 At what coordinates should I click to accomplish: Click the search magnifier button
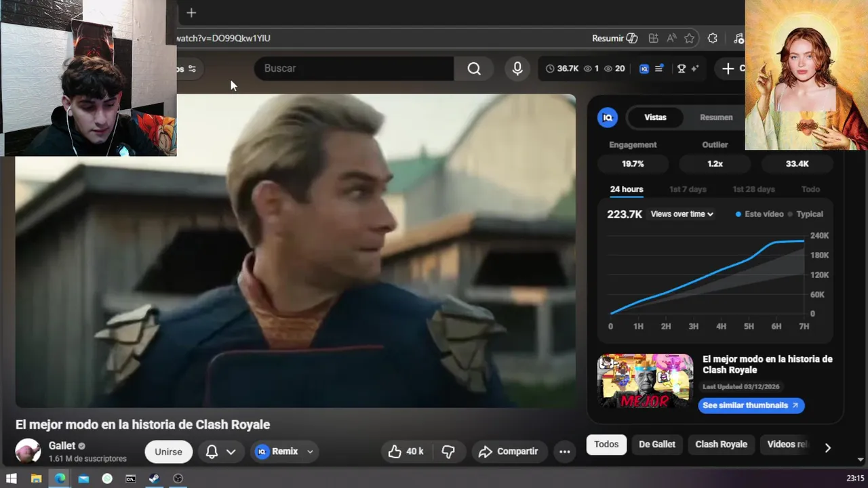pos(474,68)
